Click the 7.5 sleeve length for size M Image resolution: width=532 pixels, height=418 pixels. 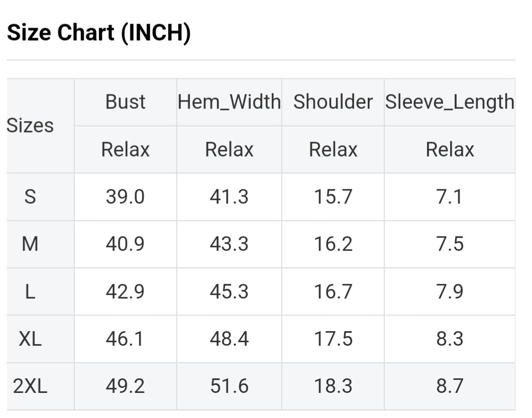450,244
